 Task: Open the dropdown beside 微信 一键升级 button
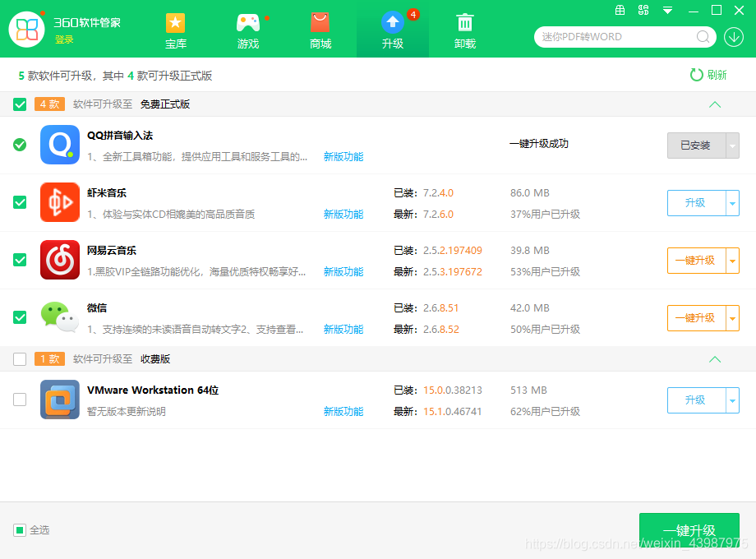732,318
